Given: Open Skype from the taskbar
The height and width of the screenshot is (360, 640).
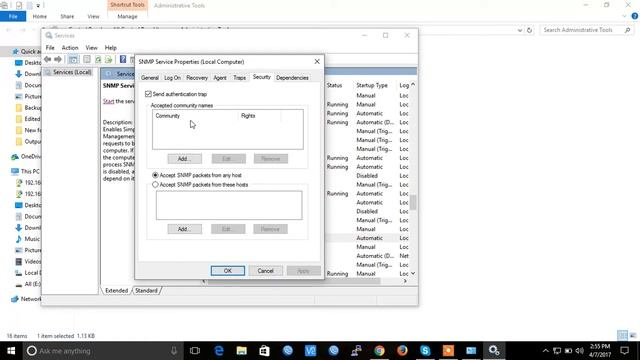Looking at the screenshot, I should 425,351.
